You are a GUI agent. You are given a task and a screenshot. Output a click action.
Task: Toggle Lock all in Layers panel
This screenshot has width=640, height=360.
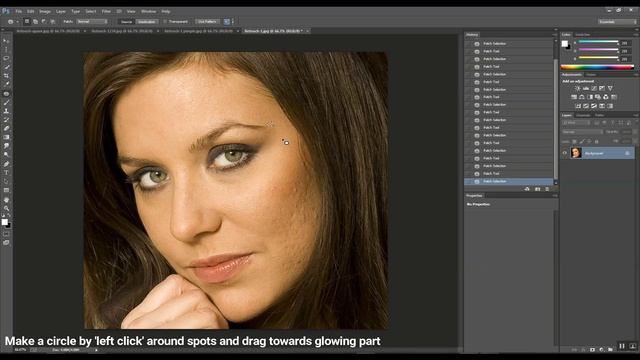[596, 141]
